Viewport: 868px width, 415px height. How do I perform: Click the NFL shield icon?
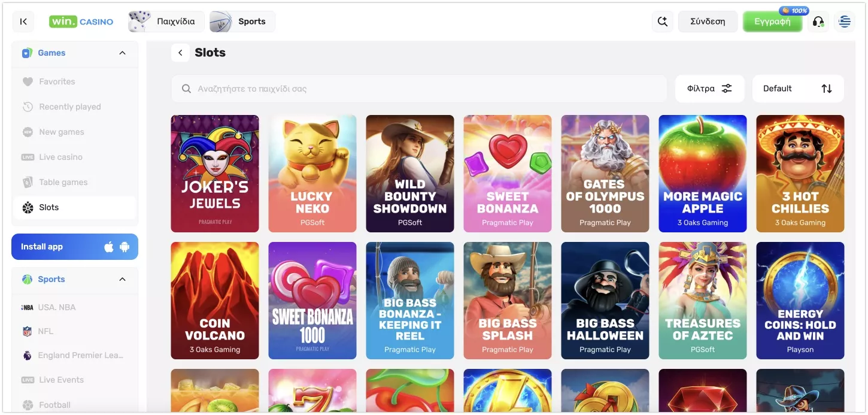pyautogui.click(x=28, y=331)
